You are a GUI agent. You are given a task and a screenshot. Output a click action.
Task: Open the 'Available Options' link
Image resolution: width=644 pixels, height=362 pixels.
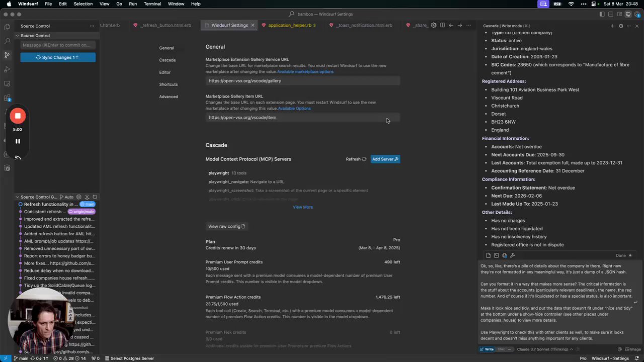coord(294,109)
